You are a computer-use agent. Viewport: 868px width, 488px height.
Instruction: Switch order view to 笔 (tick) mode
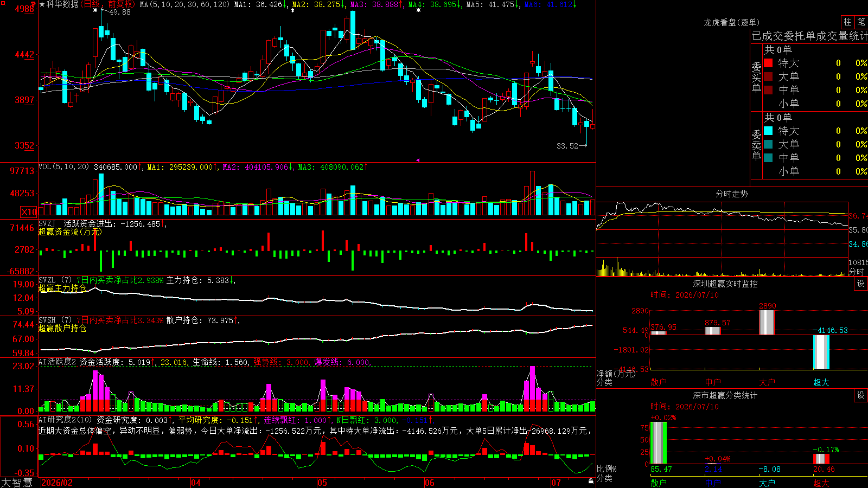click(x=861, y=22)
